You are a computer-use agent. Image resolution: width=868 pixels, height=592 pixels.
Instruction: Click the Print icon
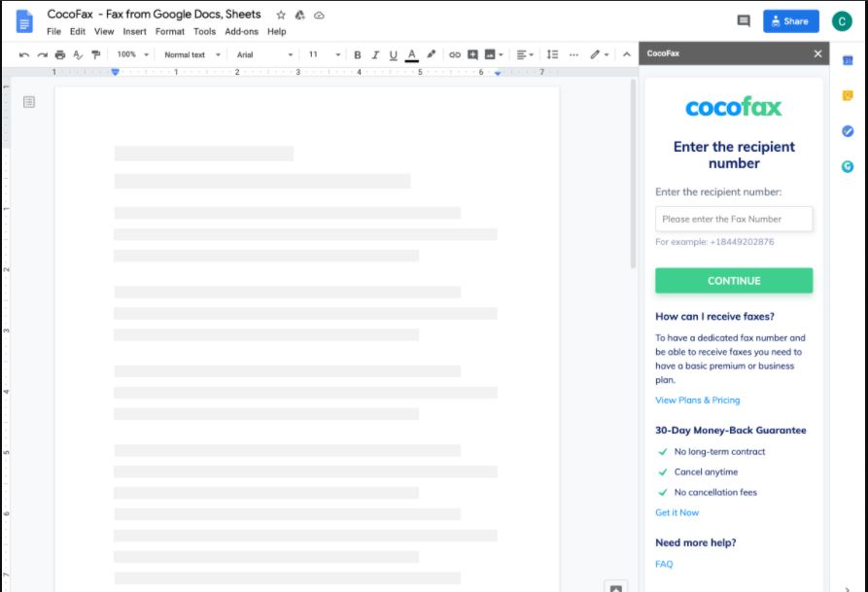60,54
